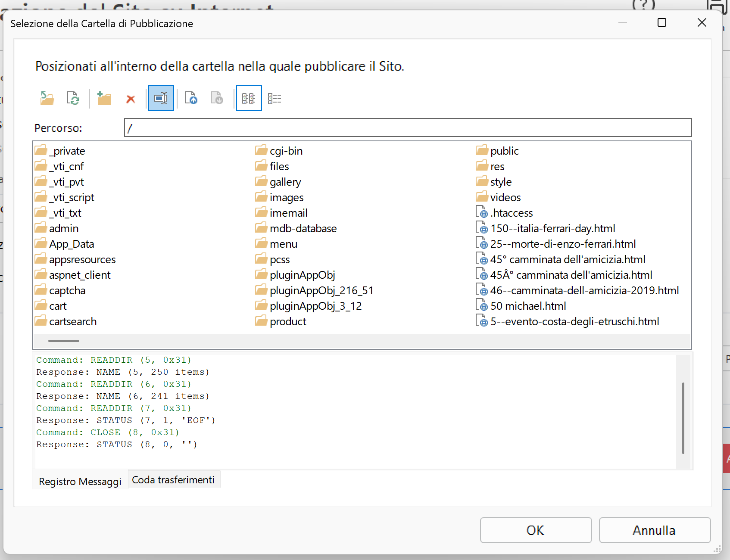Image resolution: width=730 pixels, height=560 pixels.
Task: Select the mdb-database folder
Action: point(296,228)
